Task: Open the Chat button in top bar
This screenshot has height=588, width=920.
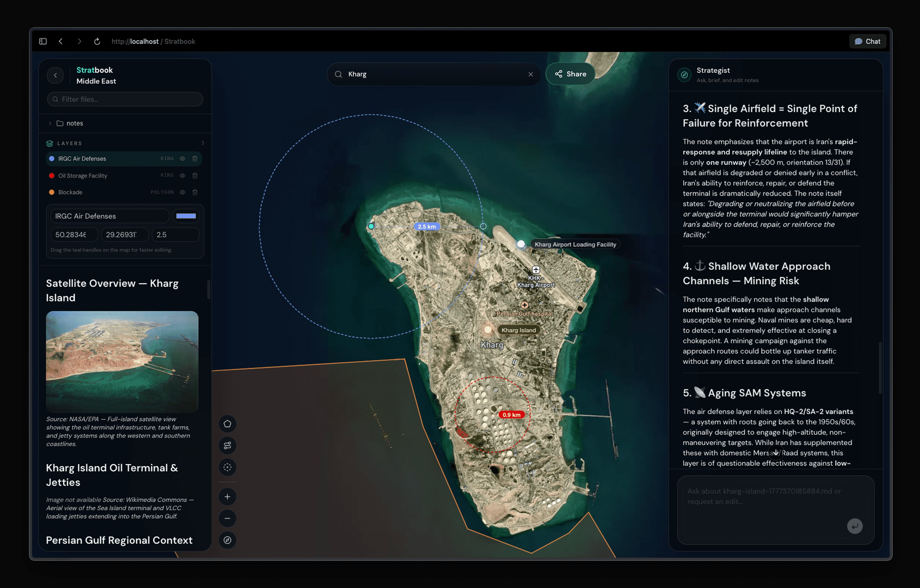Action: [x=867, y=41]
